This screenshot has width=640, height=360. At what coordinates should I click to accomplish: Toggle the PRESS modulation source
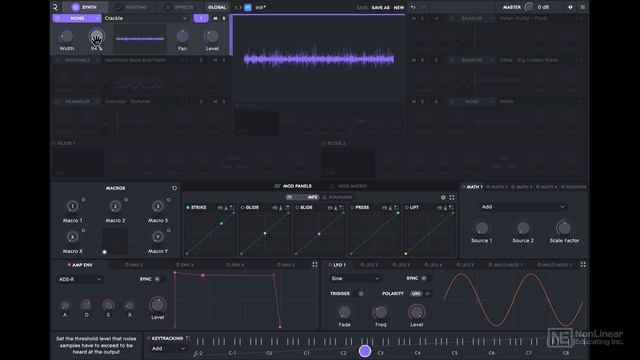coord(352,208)
